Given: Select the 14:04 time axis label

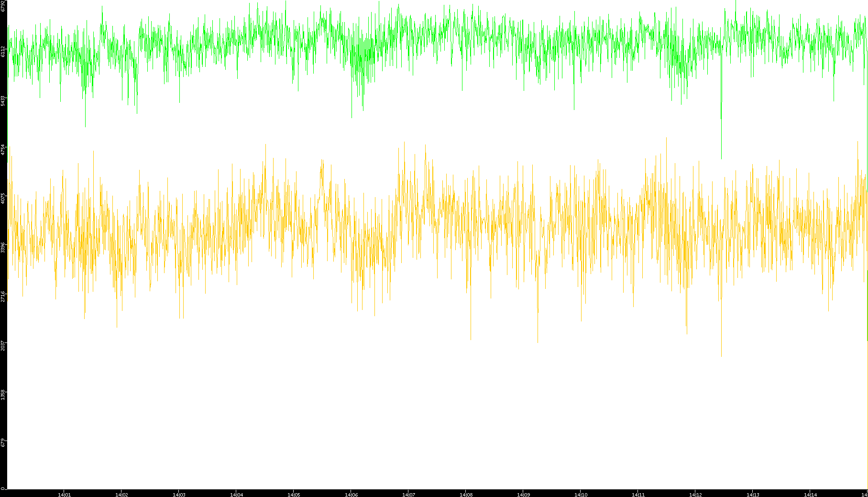Looking at the screenshot, I should (236, 495).
